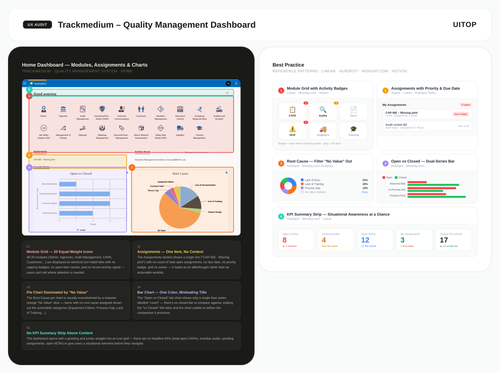Click the count legend under bar chart

(x=81, y=230)
